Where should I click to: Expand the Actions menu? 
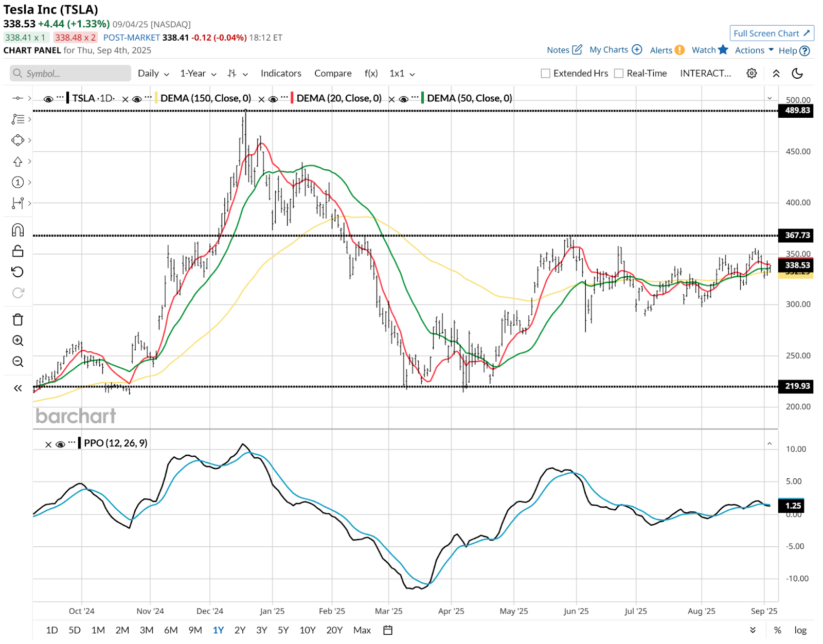(754, 50)
